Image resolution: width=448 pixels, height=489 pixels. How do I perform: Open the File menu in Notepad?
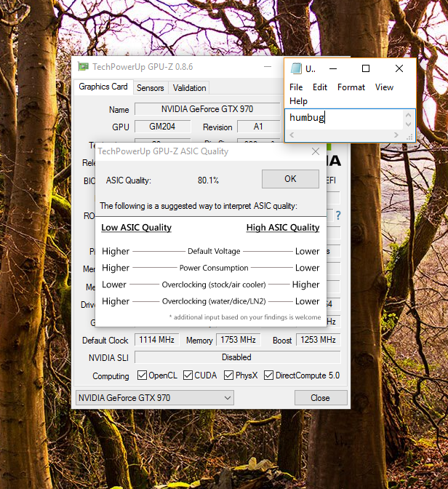point(296,87)
